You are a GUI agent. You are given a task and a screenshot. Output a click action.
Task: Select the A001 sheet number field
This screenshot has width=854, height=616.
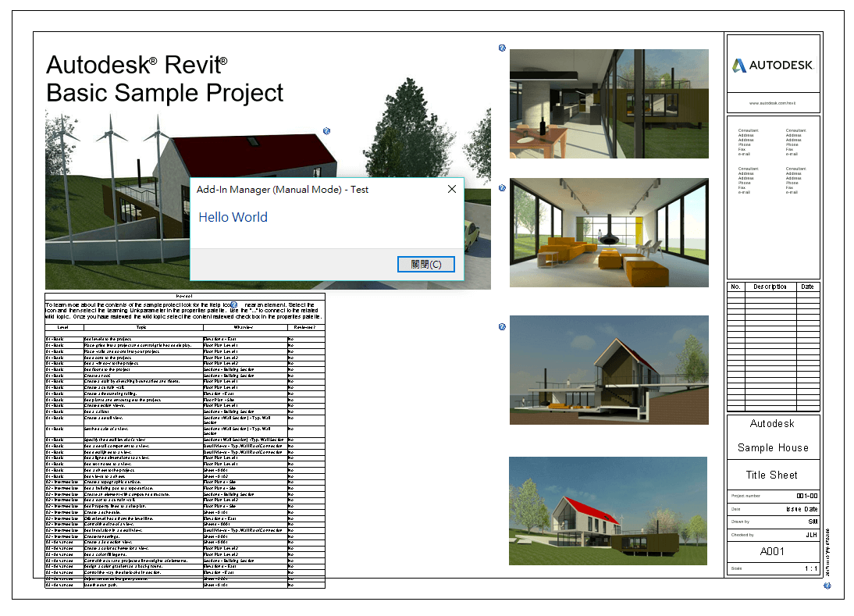[772, 551]
